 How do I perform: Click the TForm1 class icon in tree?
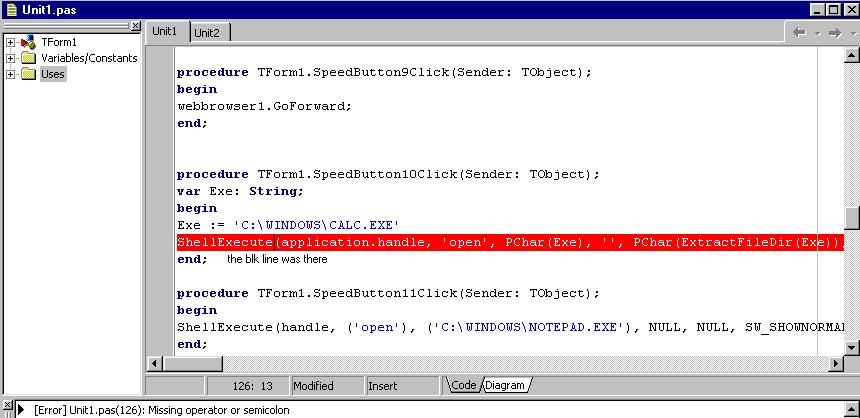(28, 42)
